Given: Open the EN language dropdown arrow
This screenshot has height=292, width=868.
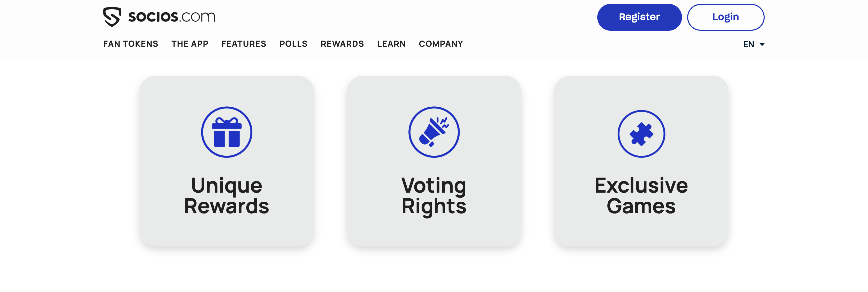Looking at the screenshot, I should [x=762, y=44].
